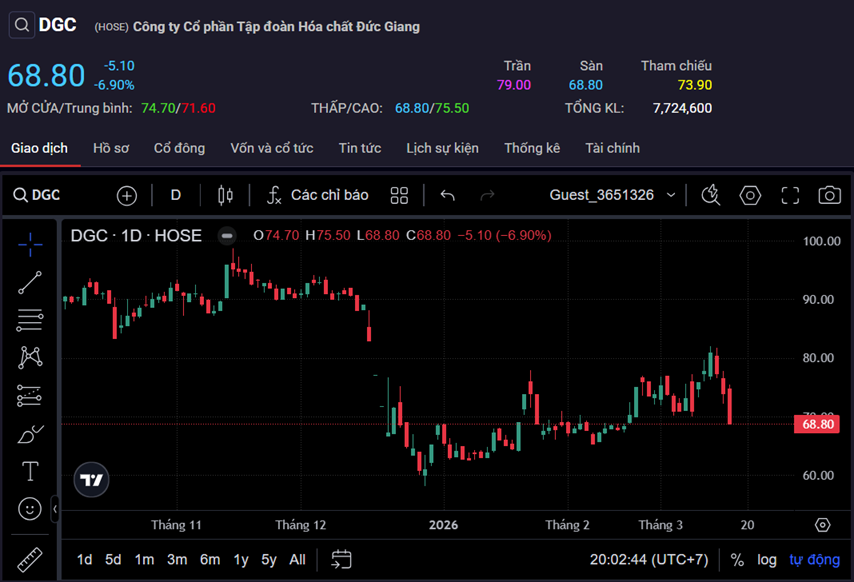Open the emoji icons tool
Image resolution: width=854 pixels, height=582 pixels.
tap(30, 509)
